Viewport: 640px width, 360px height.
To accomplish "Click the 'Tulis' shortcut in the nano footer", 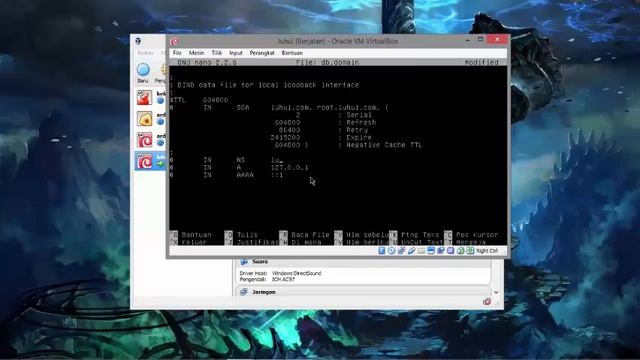I will [247, 235].
